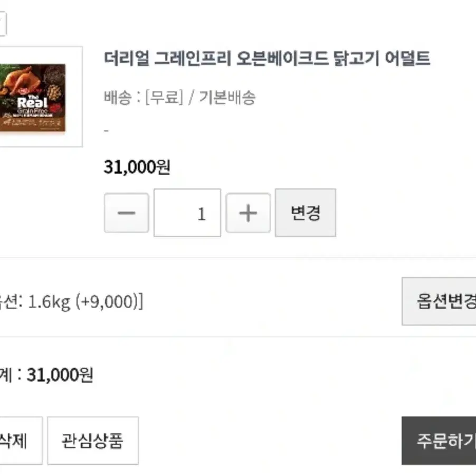
Task: Click the 기본배송 delivery type text
Action: coord(227,98)
